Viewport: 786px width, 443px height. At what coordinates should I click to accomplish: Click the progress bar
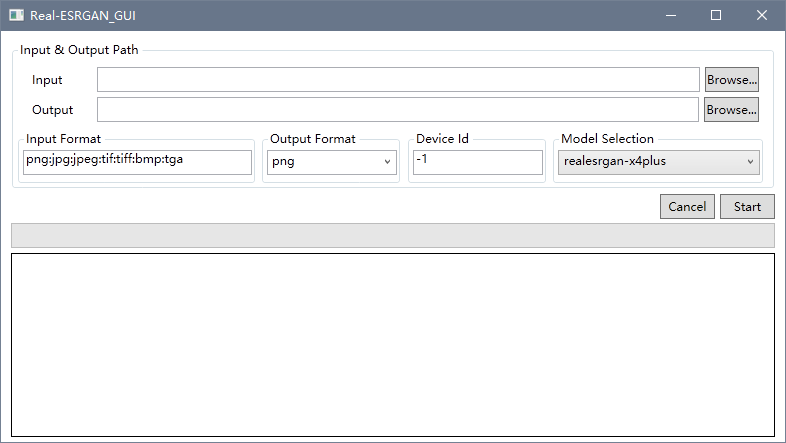pos(392,236)
